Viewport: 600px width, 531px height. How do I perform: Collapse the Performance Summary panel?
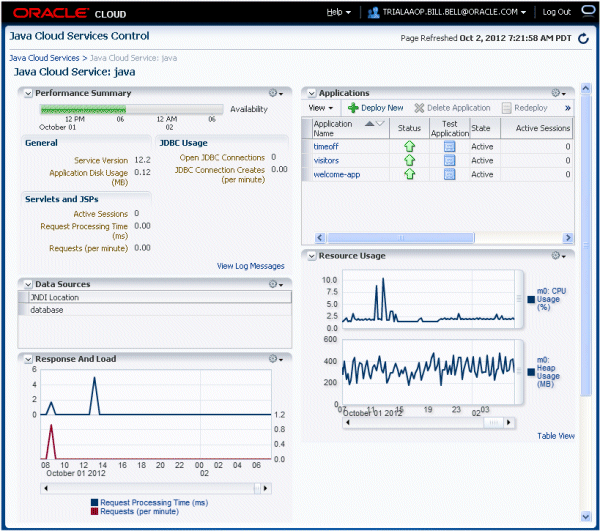pyautogui.click(x=27, y=93)
